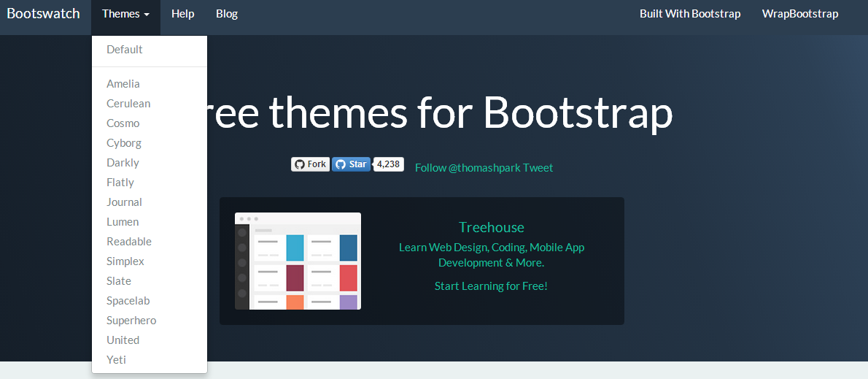Select the Default theme option
Viewport: 868px width, 379px height.
click(x=125, y=50)
